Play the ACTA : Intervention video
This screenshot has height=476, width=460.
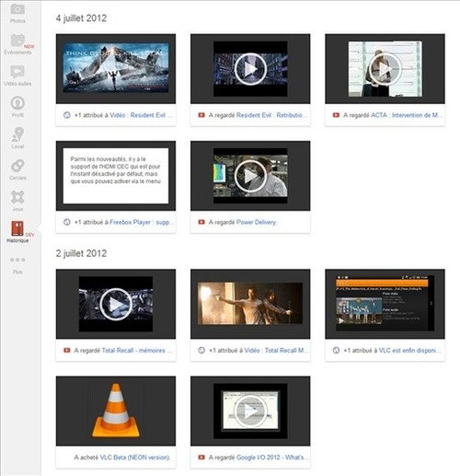(x=385, y=69)
